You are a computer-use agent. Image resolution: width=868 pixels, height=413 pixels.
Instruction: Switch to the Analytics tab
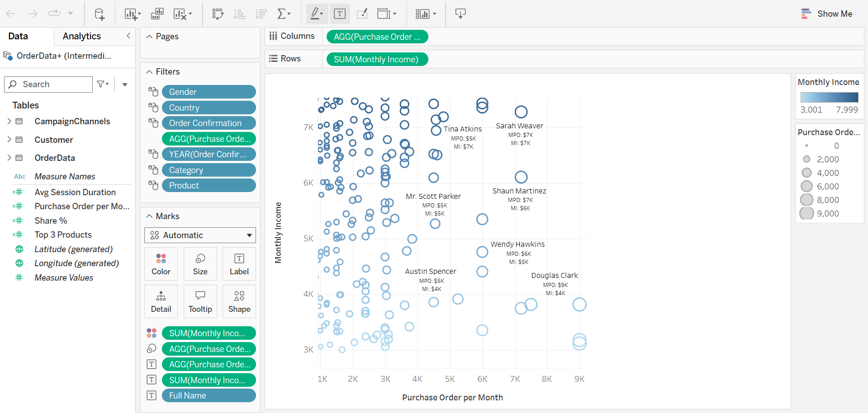(82, 36)
